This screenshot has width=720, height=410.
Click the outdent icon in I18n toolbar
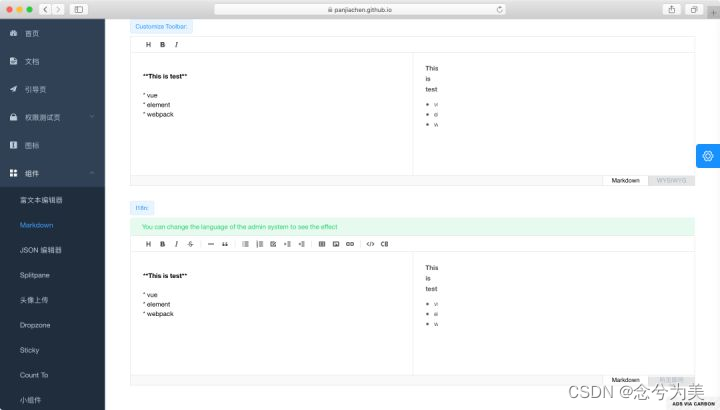coord(302,244)
